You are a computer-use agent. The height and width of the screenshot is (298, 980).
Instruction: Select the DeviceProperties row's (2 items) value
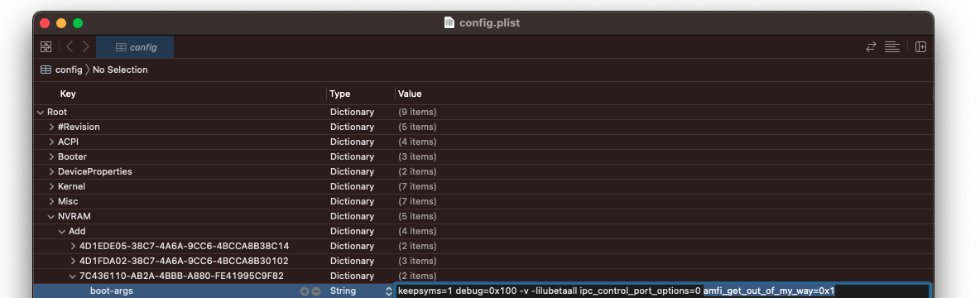point(417,171)
